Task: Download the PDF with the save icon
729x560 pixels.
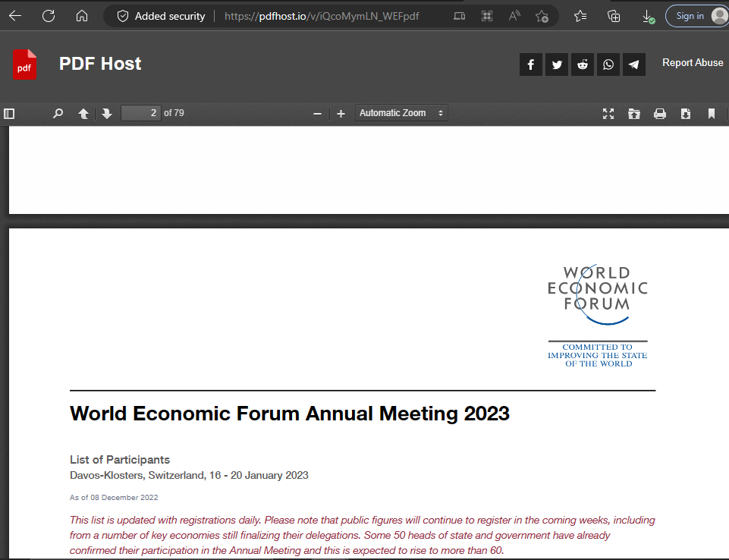Action: pyautogui.click(x=686, y=114)
